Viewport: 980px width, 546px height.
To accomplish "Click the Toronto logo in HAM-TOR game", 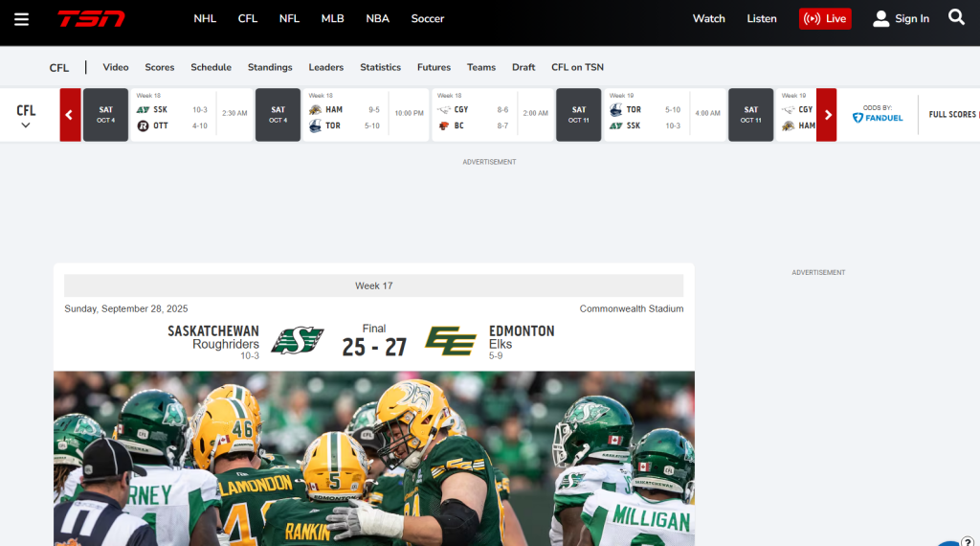I will (x=316, y=125).
